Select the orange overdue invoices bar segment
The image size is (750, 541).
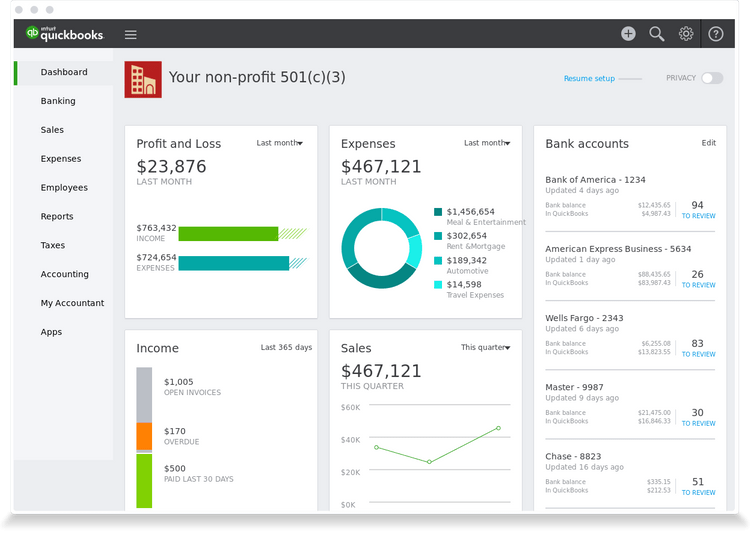tap(144, 436)
